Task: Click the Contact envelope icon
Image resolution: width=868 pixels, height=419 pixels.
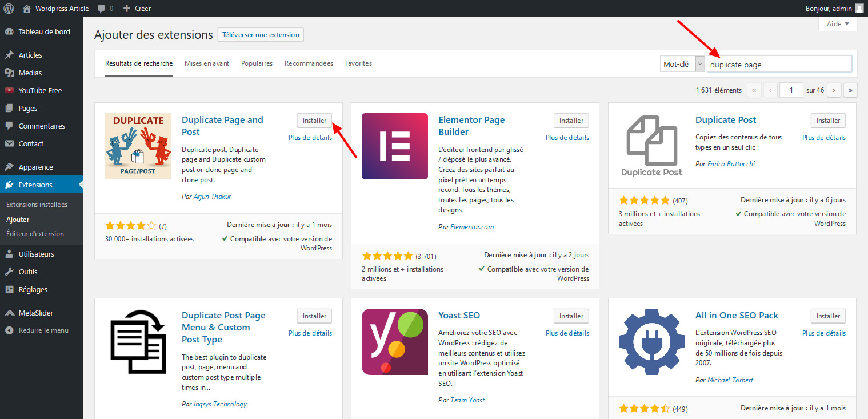Action: 9,143
